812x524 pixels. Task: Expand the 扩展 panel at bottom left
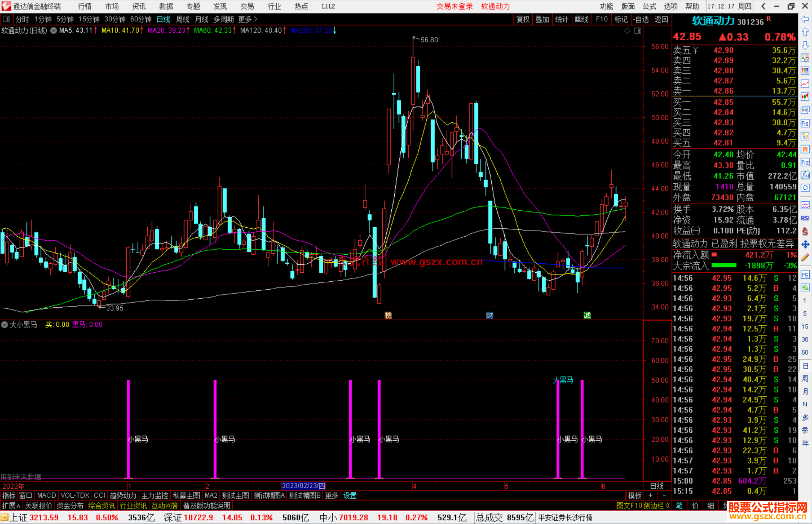11,506
